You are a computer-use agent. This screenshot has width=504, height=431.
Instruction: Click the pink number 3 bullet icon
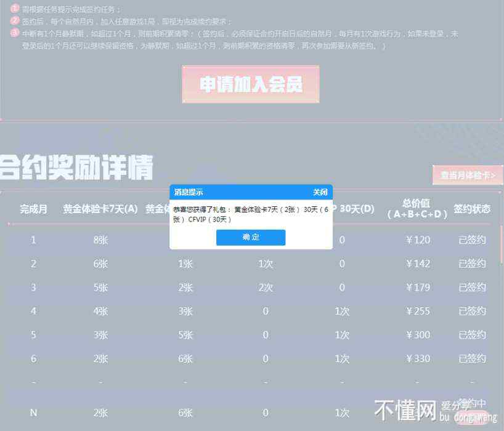(15, 33)
